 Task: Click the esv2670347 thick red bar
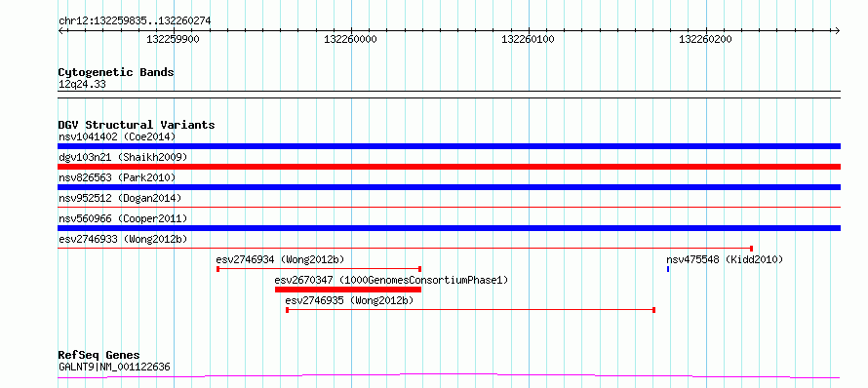click(348, 290)
